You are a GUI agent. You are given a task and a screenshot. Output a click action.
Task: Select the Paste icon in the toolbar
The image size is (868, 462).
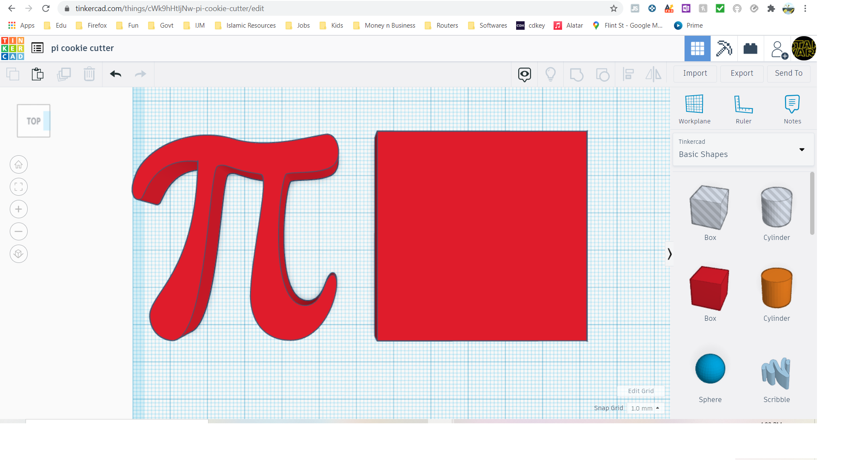click(37, 74)
